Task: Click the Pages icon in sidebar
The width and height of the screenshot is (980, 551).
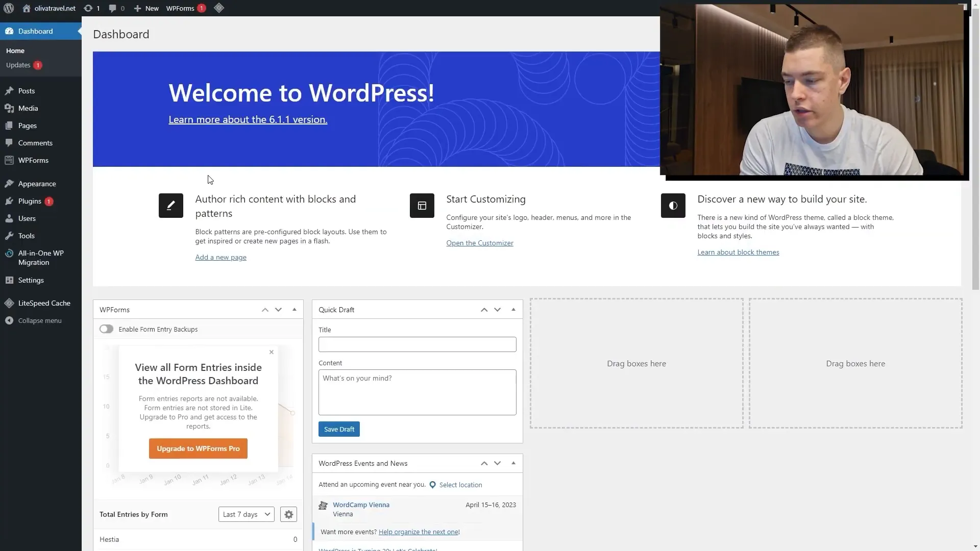Action: (9, 126)
